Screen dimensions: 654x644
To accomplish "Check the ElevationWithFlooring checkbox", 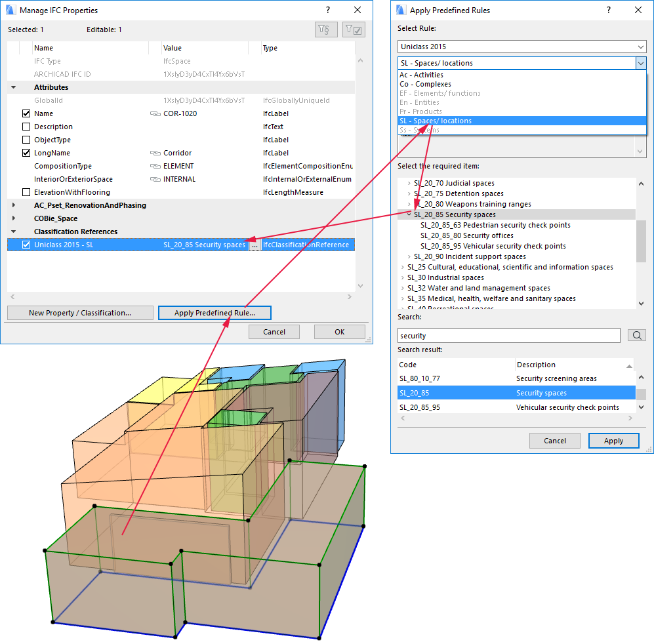I will coord(26,192).
